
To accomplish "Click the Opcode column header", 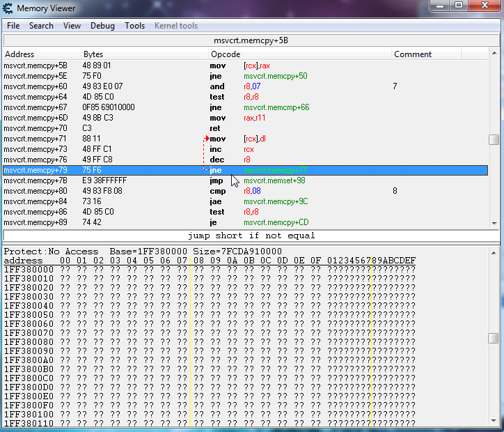I will pyautogui.click(x=300, y=54).
